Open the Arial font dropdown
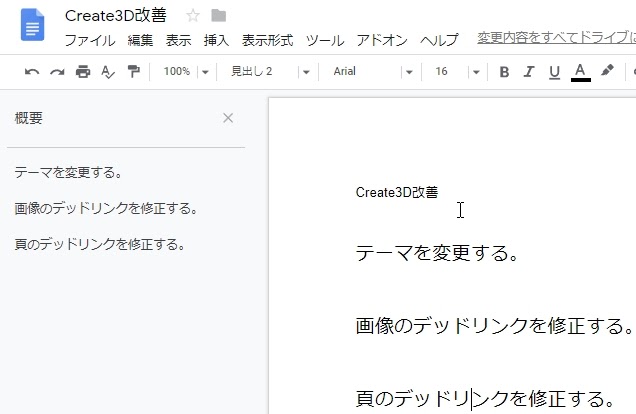Image resolution: width=636 pixels, height=414 pixels. tap(372, 72)
